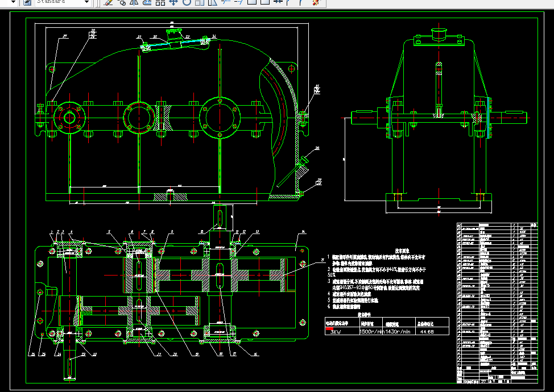Choose the Offset tool
The height and width of the screenshot is (392, 554).
pos(147,2)
